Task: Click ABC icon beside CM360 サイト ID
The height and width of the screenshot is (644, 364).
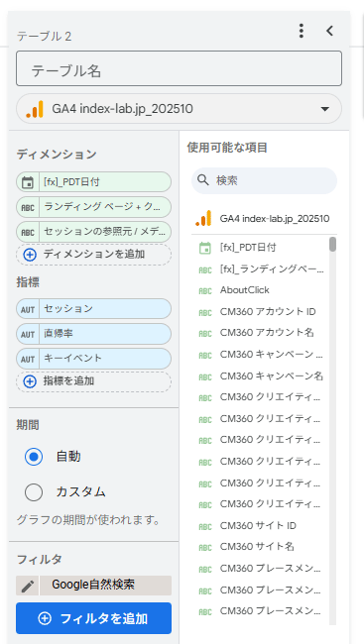Action: (x=205, y=526)
